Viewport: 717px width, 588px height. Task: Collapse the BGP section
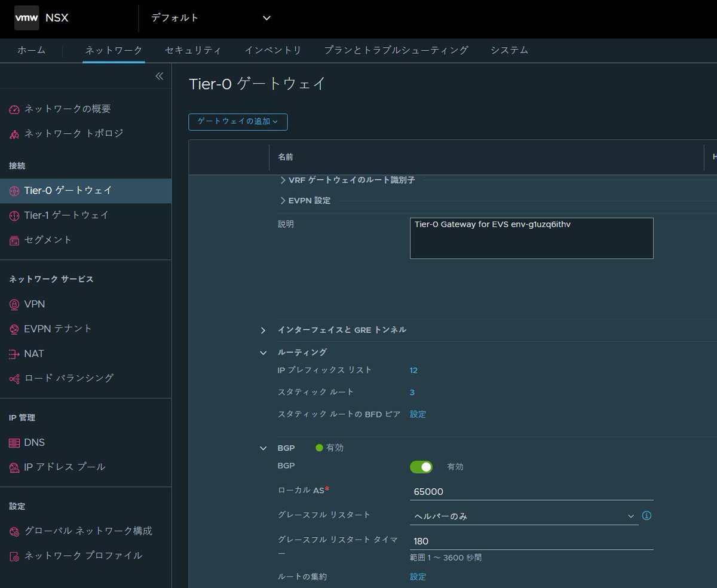263,448
